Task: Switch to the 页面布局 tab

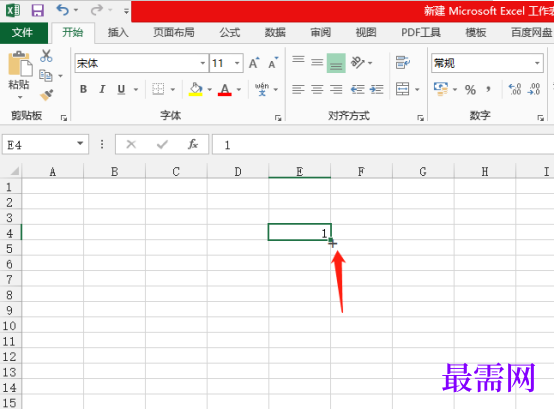Action: [x=174, y=33]
